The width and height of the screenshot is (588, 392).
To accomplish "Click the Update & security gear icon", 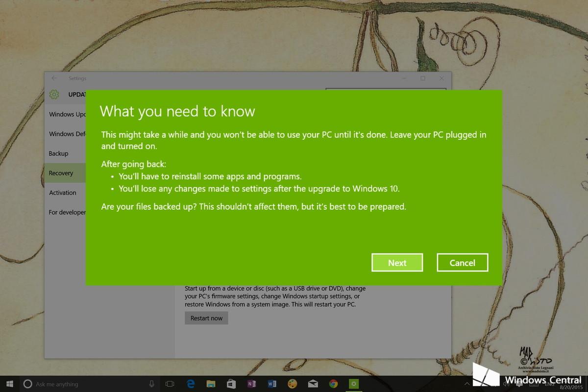I will (54, 95).
